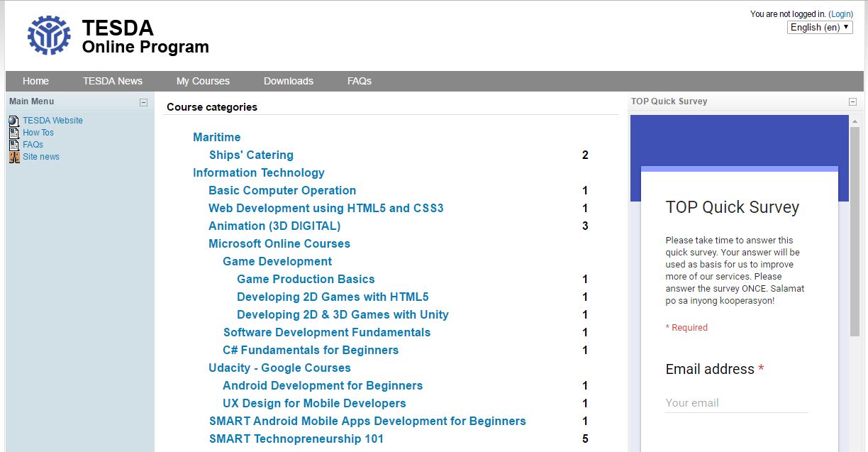This screenshot has height=452, width=868.
Task: Click the FAQs document icon in Main Menu
Action: tap(14, 145)
